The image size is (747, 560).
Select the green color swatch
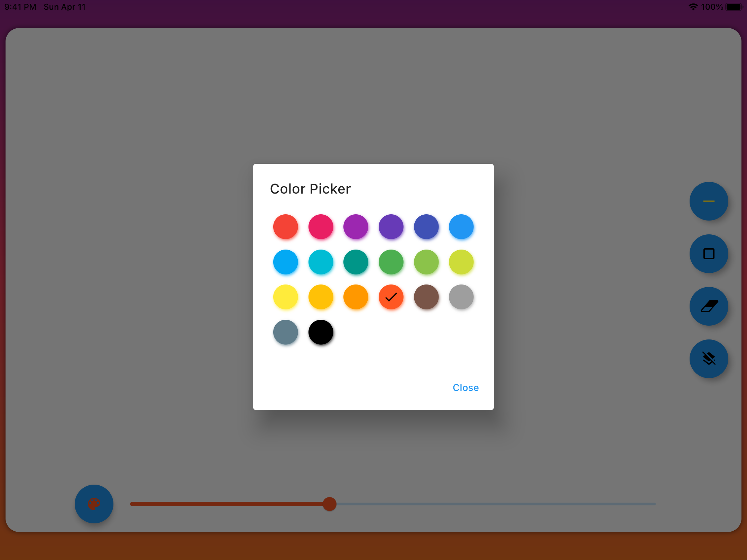point(391,262)
